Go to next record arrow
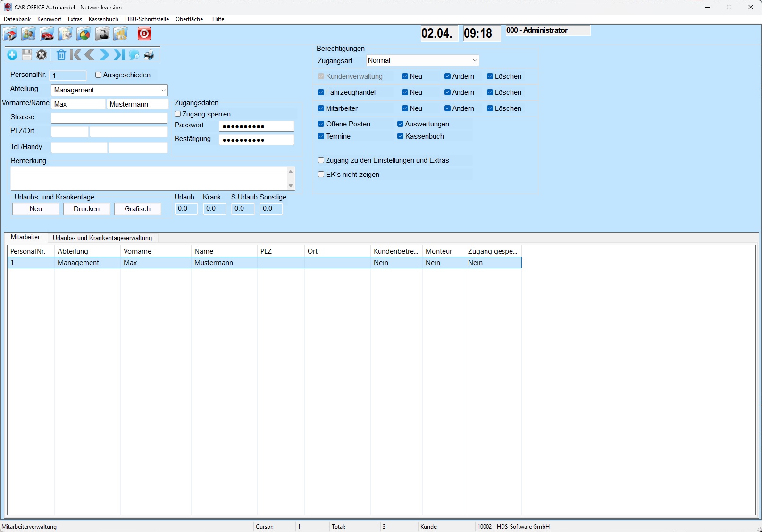The width and height of the screenshot is (762, 532). (x=104, y=55)
